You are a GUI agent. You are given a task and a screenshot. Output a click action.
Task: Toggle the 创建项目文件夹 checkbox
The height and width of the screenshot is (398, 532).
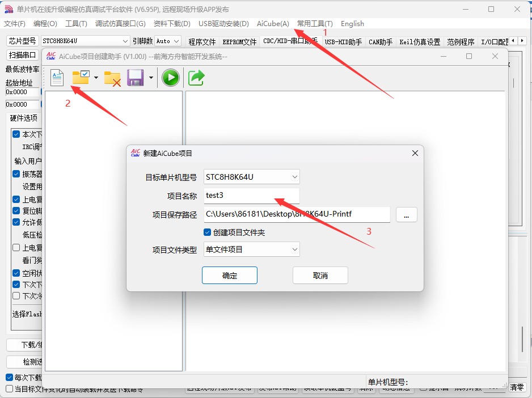point(208,232)
